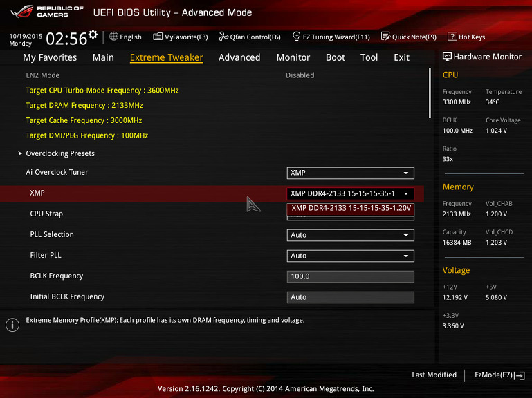The image size is (532, 398).
Task: Click the MyFavorite list icon
Action: click(158, 37)
